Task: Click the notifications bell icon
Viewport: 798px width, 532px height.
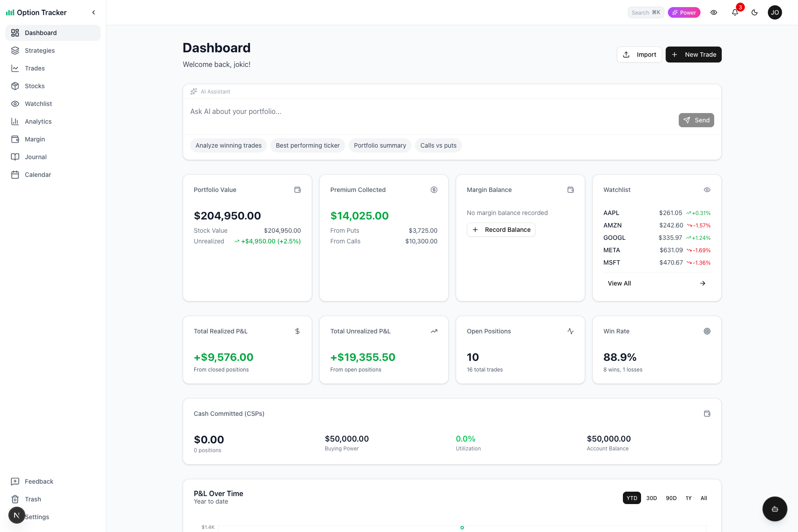Action: 735,12
